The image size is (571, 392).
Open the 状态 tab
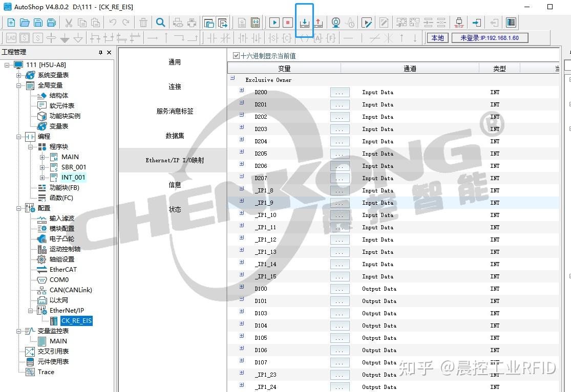pyautogui.click(x=175, y=209)
